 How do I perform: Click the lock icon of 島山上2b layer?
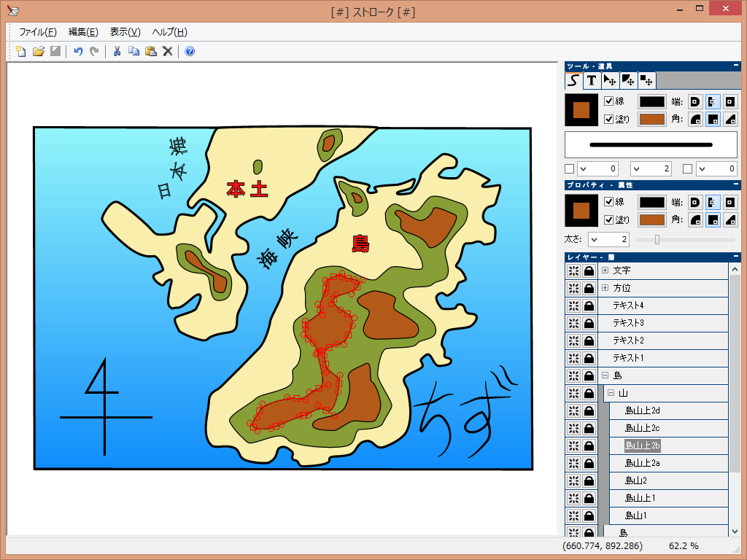point(589,446)
